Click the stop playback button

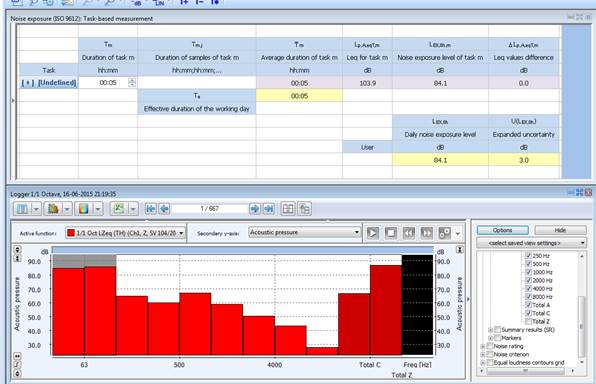click(391, 233)
